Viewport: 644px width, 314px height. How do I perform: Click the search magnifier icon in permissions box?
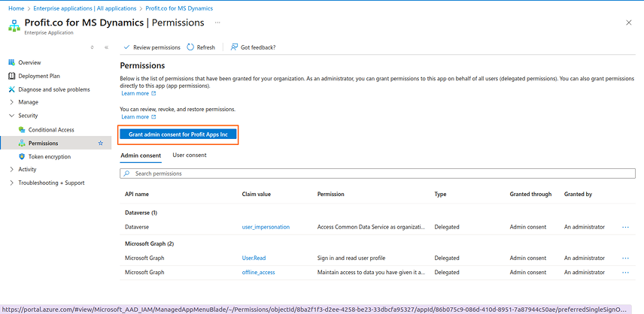pyautogui.click(x=127, y=174)
